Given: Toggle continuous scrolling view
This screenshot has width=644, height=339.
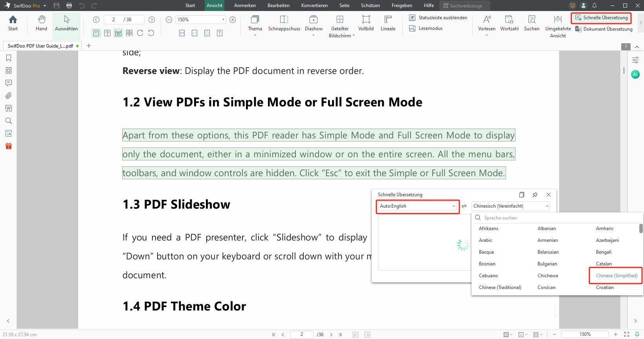Looking at the screenshot, I should (x=118, y=33).
